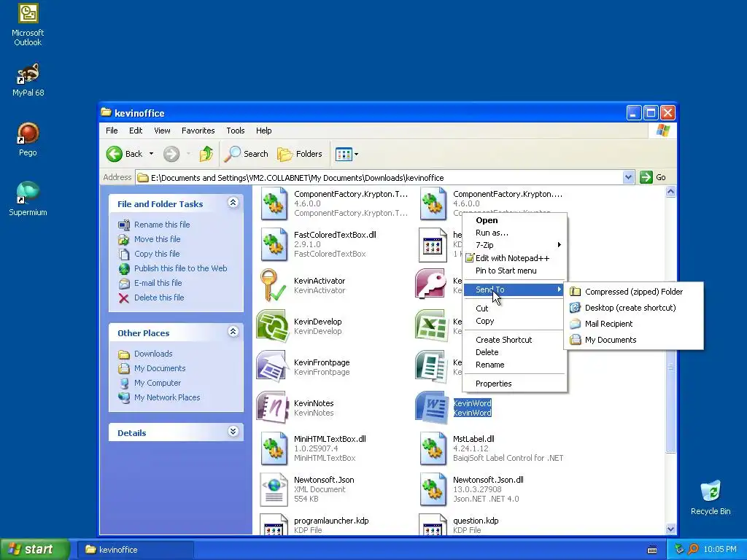Click Copy this file link

click(157, 254)
